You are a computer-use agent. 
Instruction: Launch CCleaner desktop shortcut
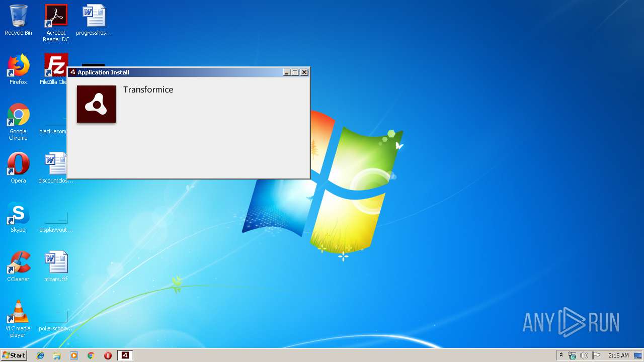click(x=18, y=266)
